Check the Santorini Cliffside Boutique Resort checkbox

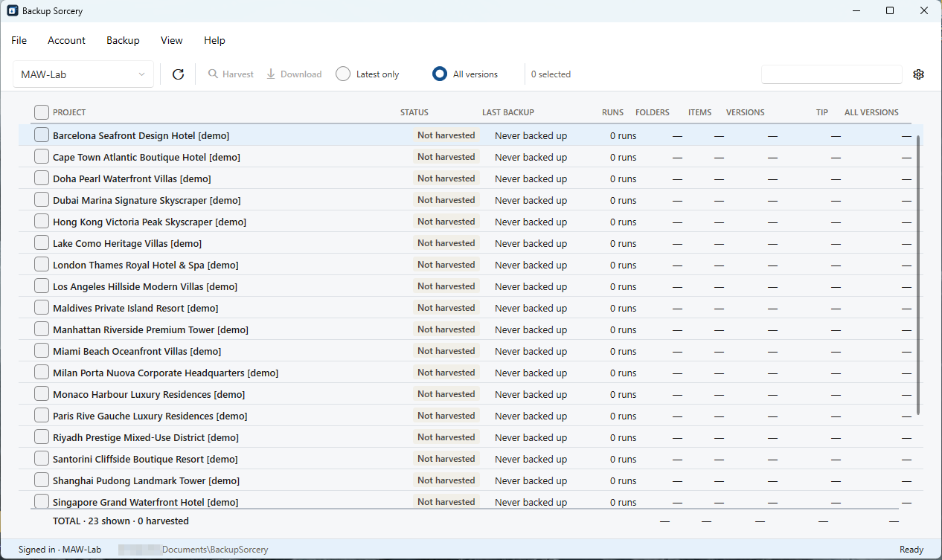click(x=42, y=459)
